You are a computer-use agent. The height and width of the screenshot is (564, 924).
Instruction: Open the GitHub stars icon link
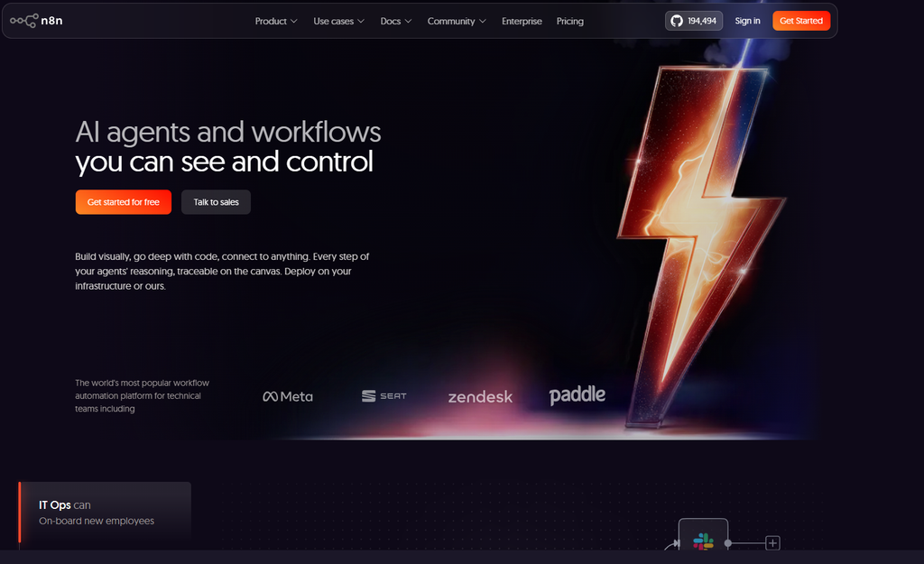point(677,22)
